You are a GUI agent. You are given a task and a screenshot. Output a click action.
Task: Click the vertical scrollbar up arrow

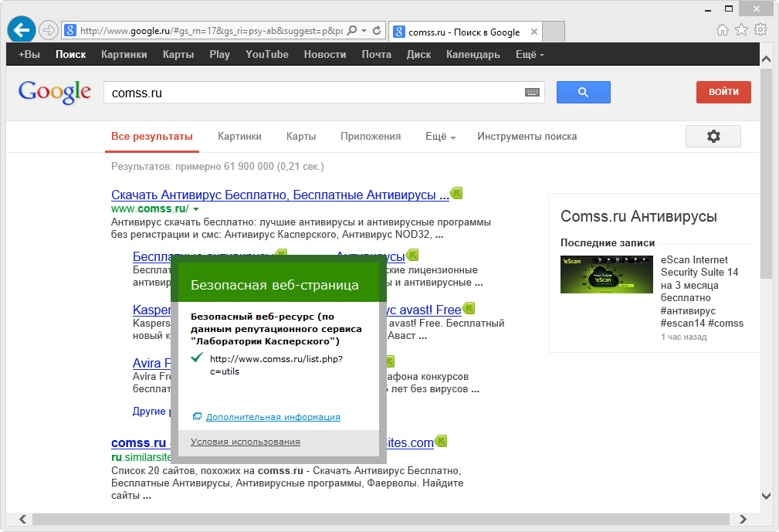(766, 59)
